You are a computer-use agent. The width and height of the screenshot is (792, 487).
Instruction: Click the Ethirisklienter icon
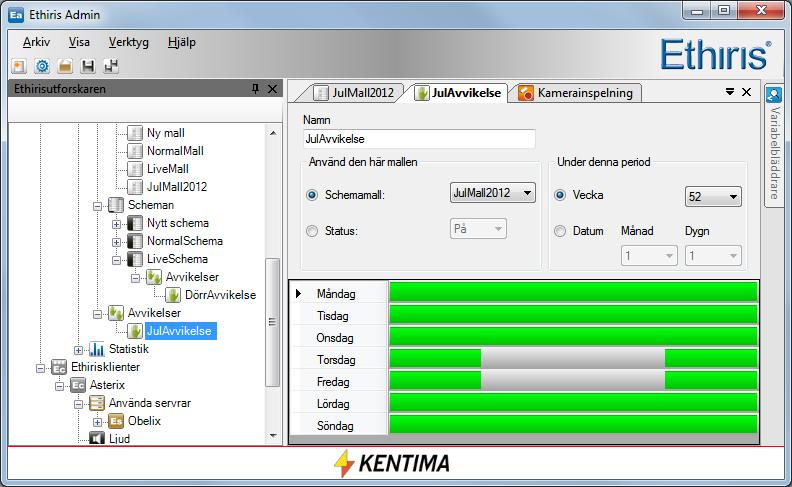pos(59,367)
